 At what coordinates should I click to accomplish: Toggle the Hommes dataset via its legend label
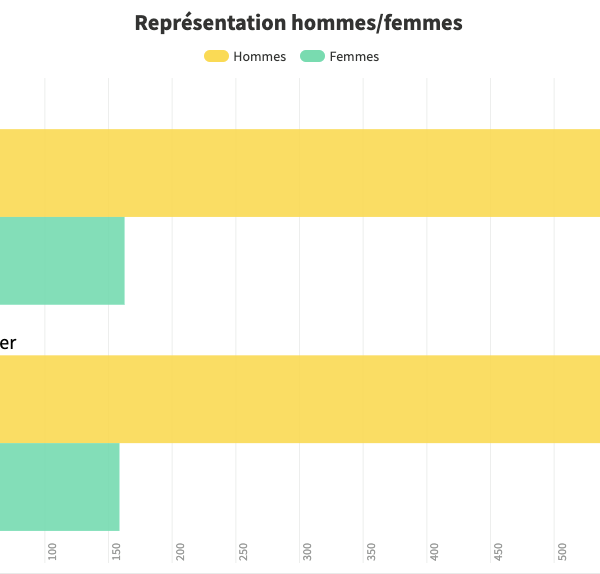coord(259,56)
